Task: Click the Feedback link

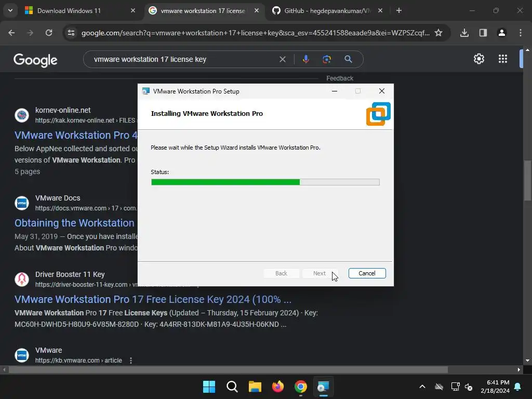Action: (340, 78)
